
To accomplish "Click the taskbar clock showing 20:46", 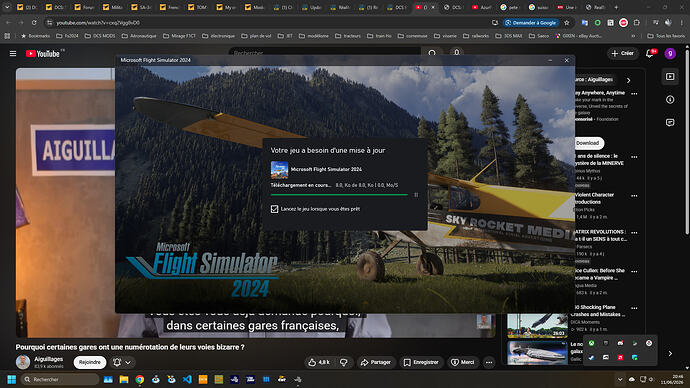I will 672,379.
